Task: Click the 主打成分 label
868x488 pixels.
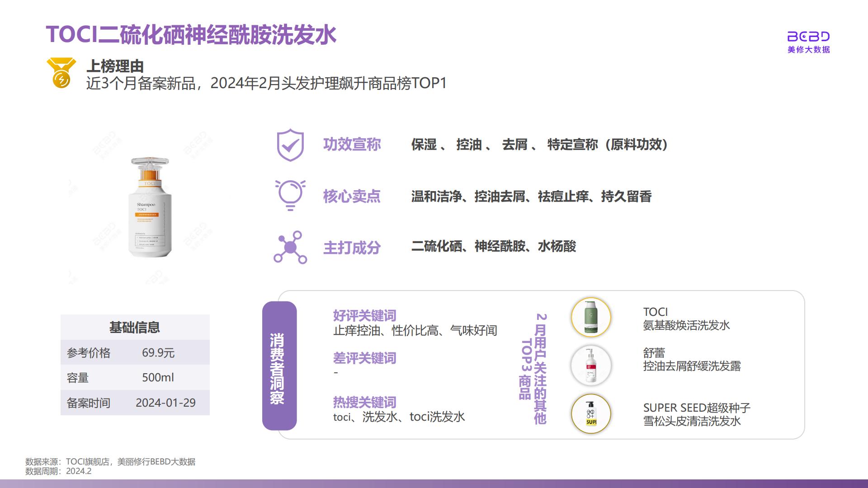Action: (352, 248)
